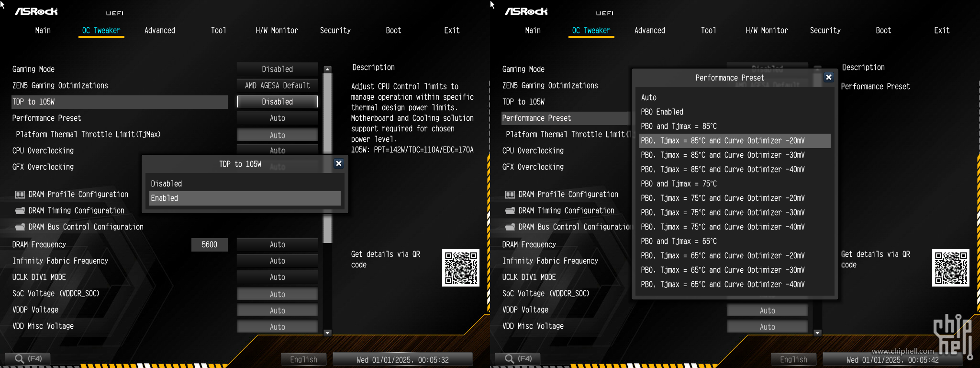Click the ASRock logo in the left screen

point(36,11)
